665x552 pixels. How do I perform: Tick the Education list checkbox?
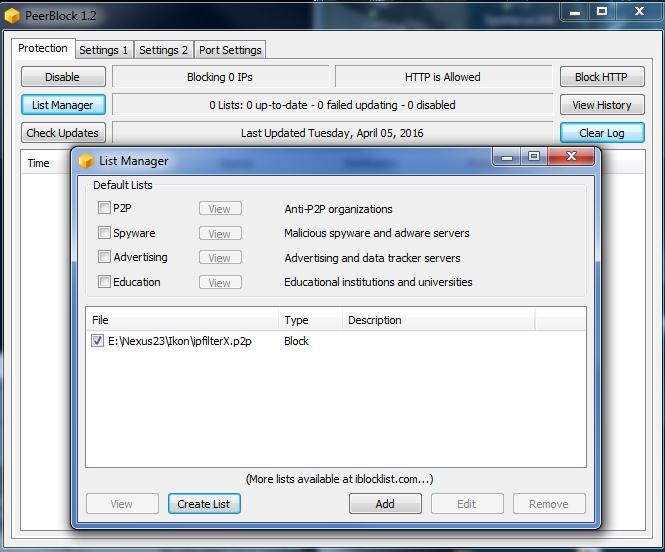point(104,282)
